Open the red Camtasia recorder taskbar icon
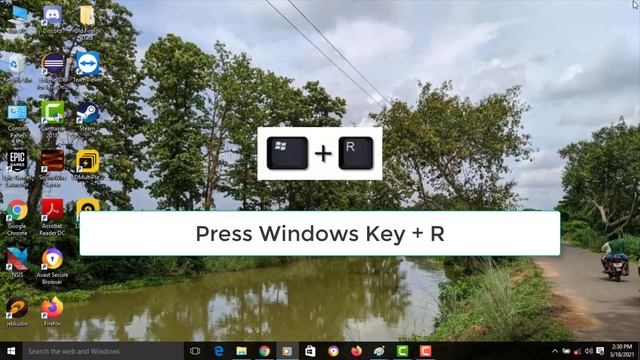The width and height of the screenshot is (640, 360). (425, 351)
